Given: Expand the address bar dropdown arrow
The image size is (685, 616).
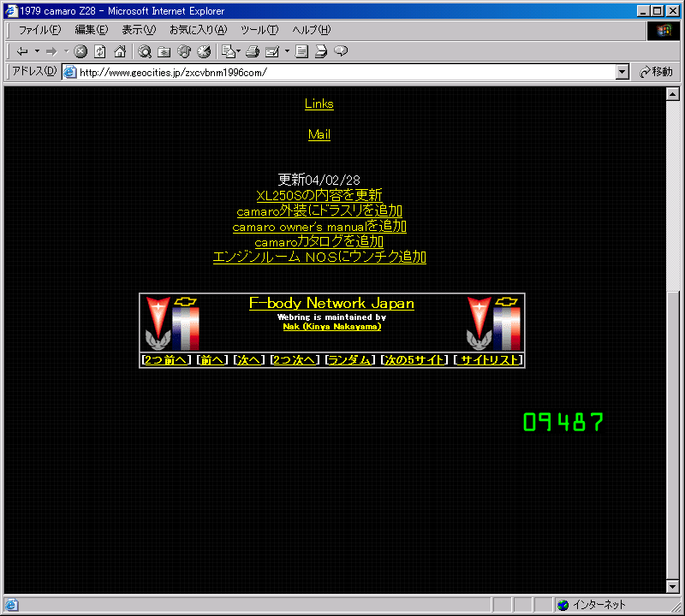Looking at the screenshot, I should tap(622, 72).
